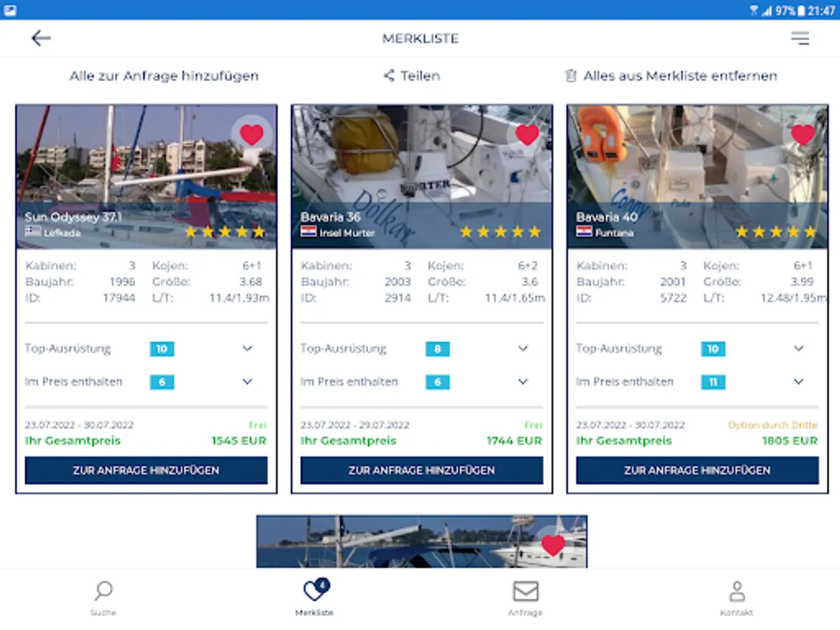Tap the star rating on Sun Odyssey 37.1

pyautogui.click(x=225, y=232)
